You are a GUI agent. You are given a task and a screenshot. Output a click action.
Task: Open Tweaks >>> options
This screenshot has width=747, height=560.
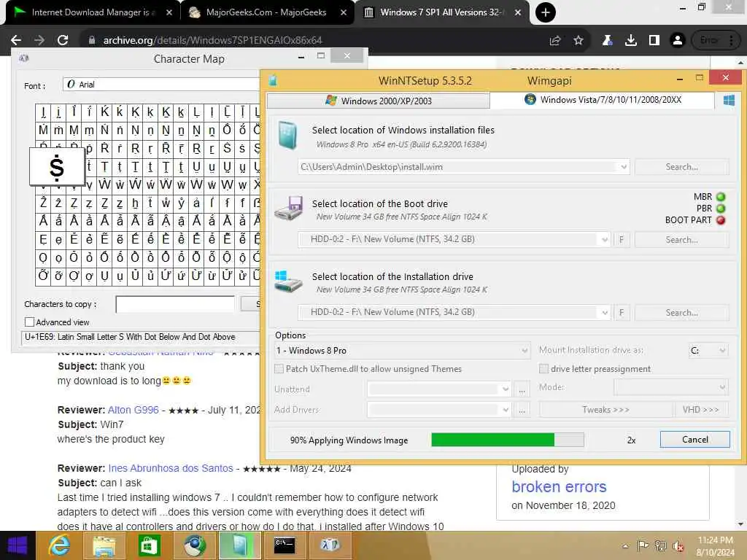[x=606, y=410]
